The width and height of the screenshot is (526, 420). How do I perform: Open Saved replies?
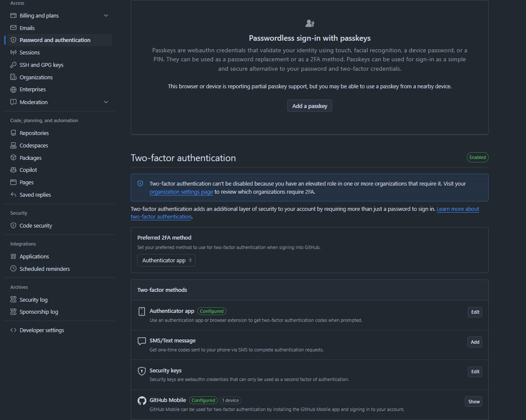[60, 195]
